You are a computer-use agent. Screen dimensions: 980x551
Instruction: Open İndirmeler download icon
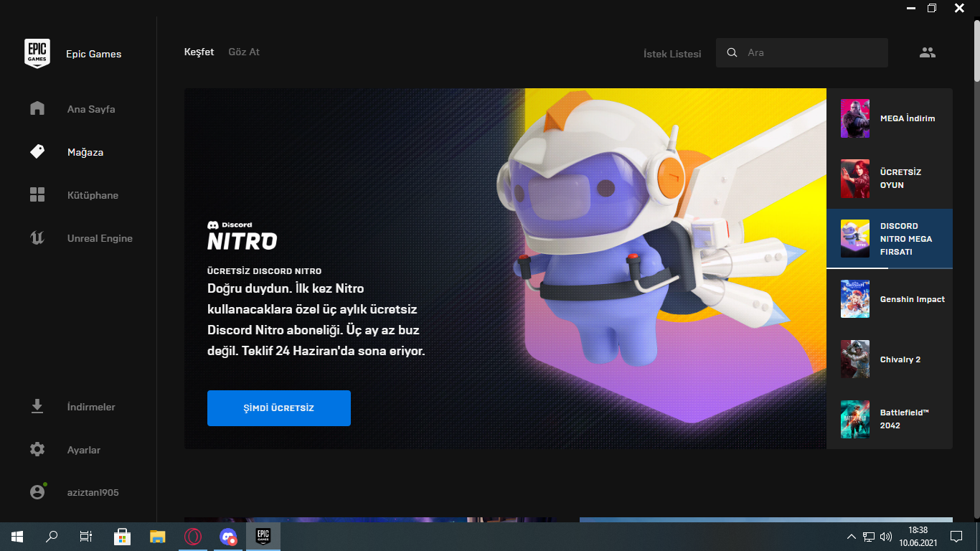(37, 407)
